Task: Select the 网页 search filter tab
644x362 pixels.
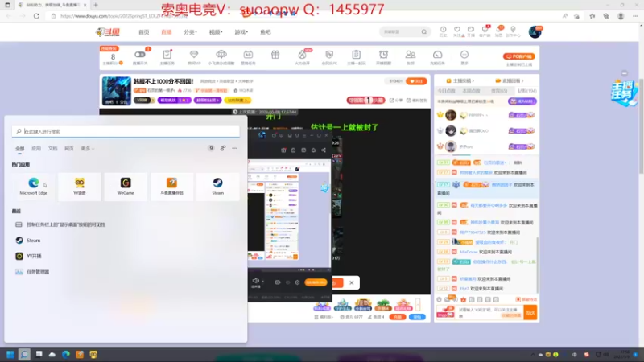Action: (x=69, y=149)
